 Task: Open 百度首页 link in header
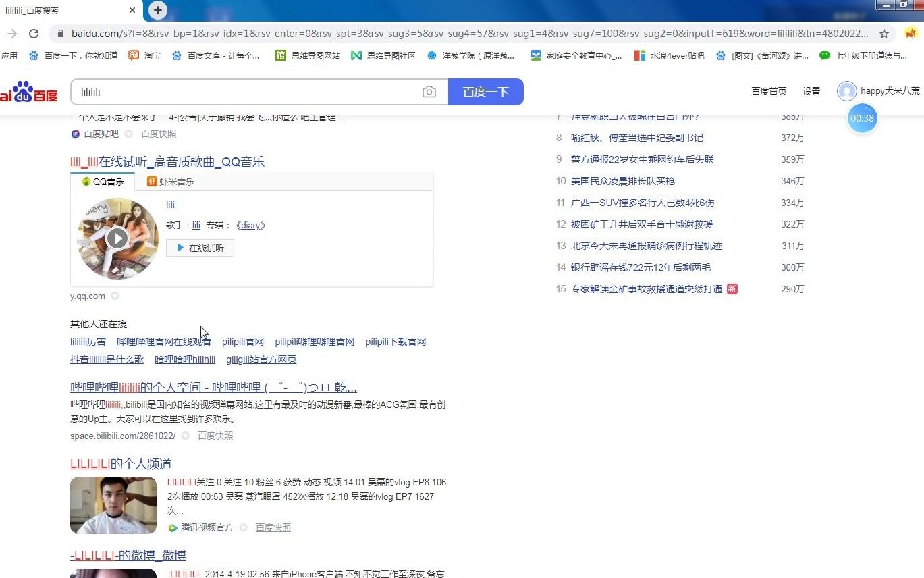[x=769, y=91]
